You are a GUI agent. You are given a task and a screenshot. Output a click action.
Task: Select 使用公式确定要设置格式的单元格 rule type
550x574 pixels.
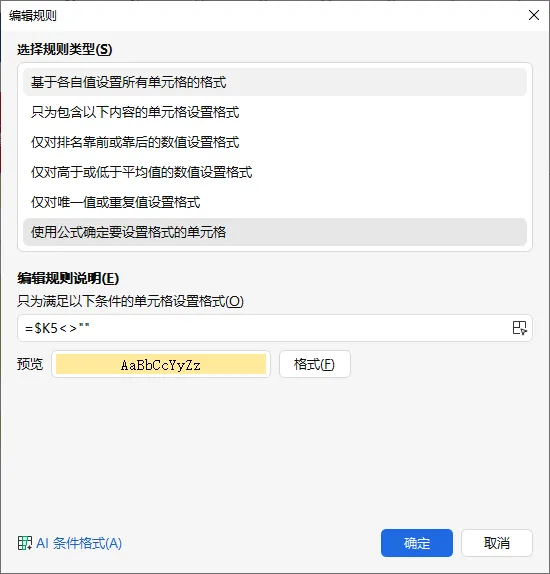275,232
